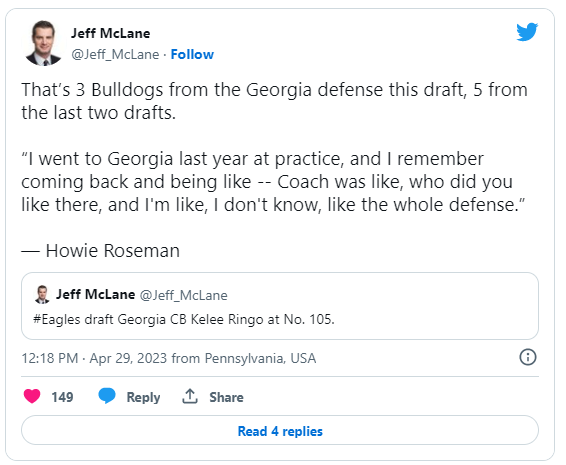The height and width of the screenshot is (465, 566).
Task: Click @Jeff_McLane handle in quoted tweet
Action: pos(183,295)
